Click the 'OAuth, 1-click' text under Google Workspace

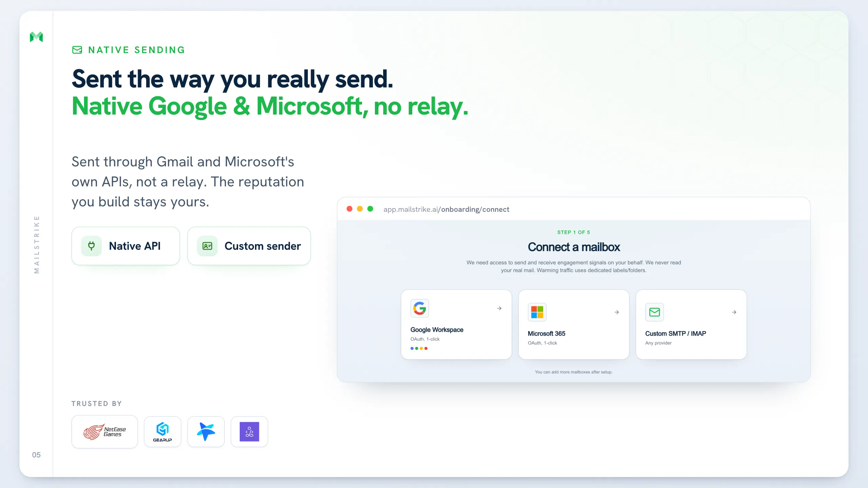coord(425,339)
